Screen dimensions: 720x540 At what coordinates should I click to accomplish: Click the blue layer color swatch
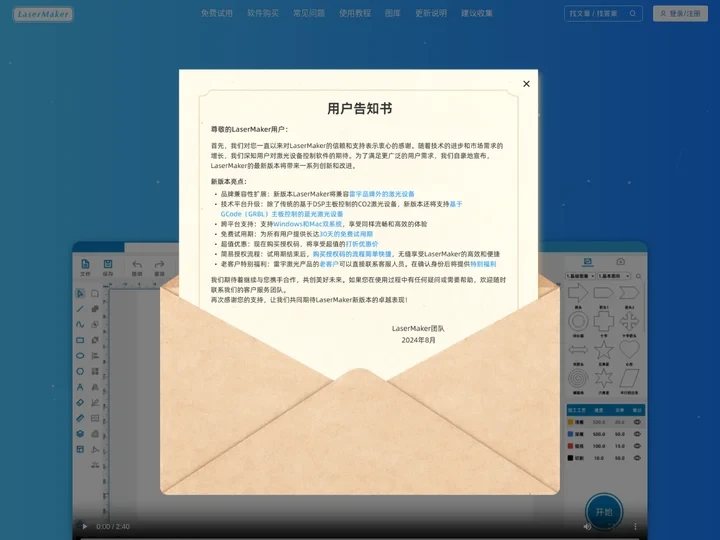571,434
